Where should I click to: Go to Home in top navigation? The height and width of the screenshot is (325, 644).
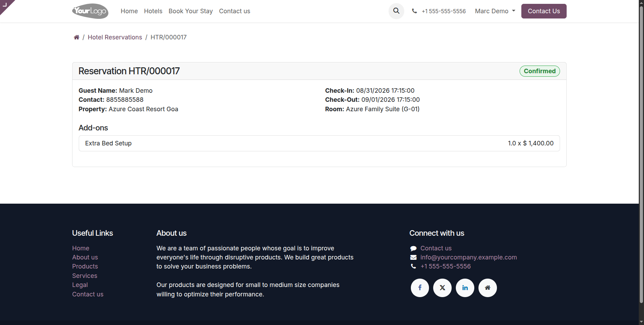[129, 11]
